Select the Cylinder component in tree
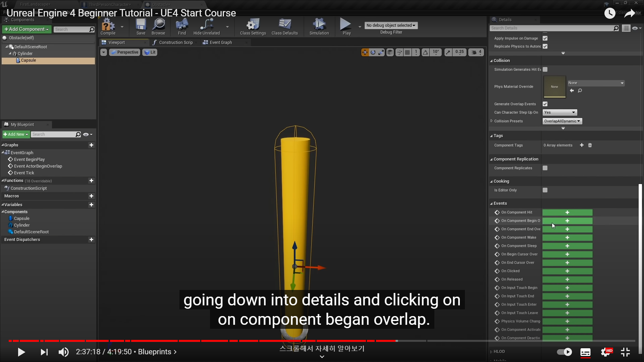Viewport: 644px width, 362px height. [25, 54]
